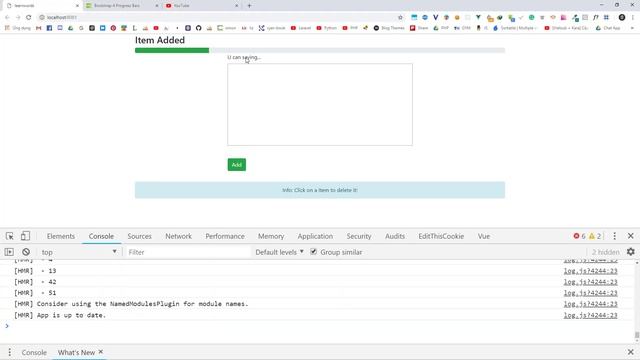The width and height of the screenshot is (640, 360).
Task: Go back in browser history
Action: tap(7, 17)
